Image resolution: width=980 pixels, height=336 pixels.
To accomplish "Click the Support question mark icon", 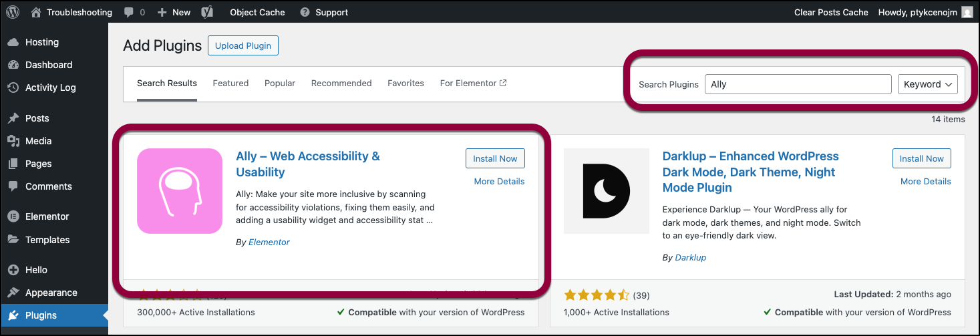I will coord(305,12).
